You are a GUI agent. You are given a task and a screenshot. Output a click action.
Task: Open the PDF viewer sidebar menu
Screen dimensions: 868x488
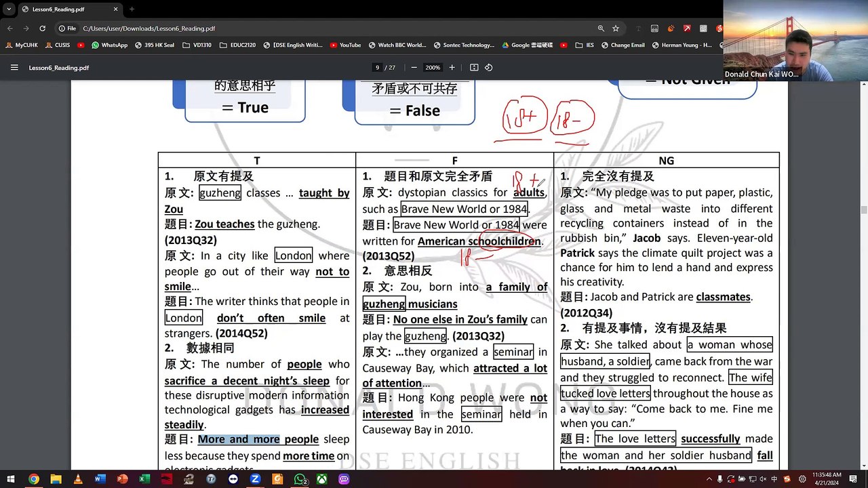tap(14, 68)
